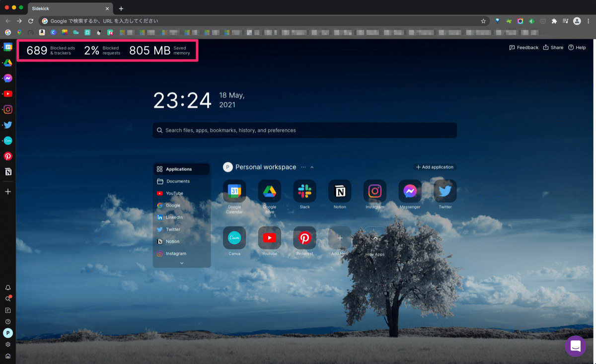Open the notifications bell in the sidebar

pyautogui.click(x=8, y=288)
